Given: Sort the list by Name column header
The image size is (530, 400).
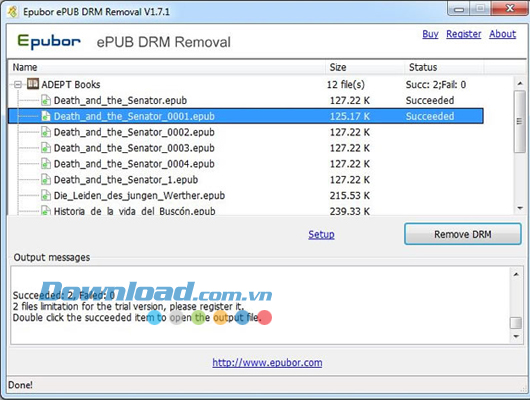Looking at the screenshot, I should pos(167,67).
